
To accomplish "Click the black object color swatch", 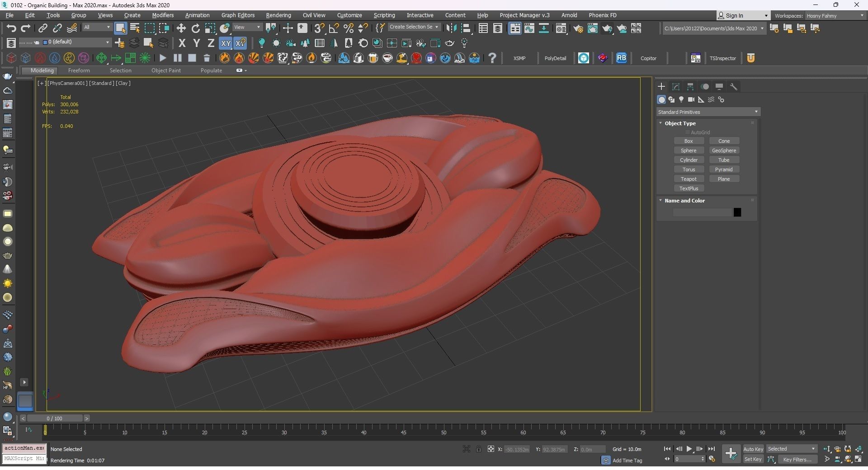I will click(737, 212).
